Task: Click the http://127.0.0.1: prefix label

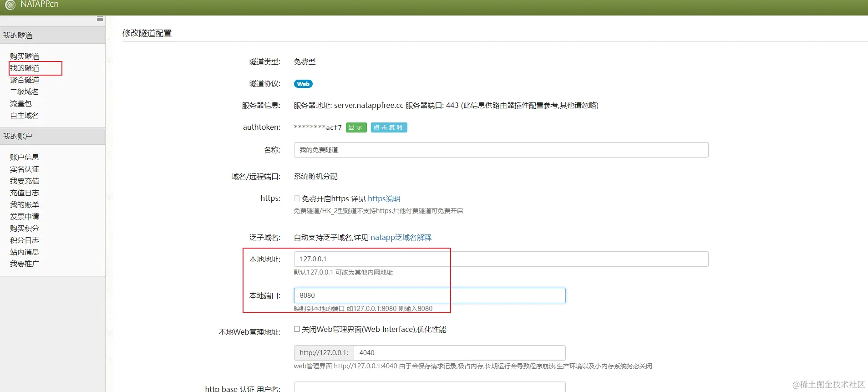Action: (324, 353)
